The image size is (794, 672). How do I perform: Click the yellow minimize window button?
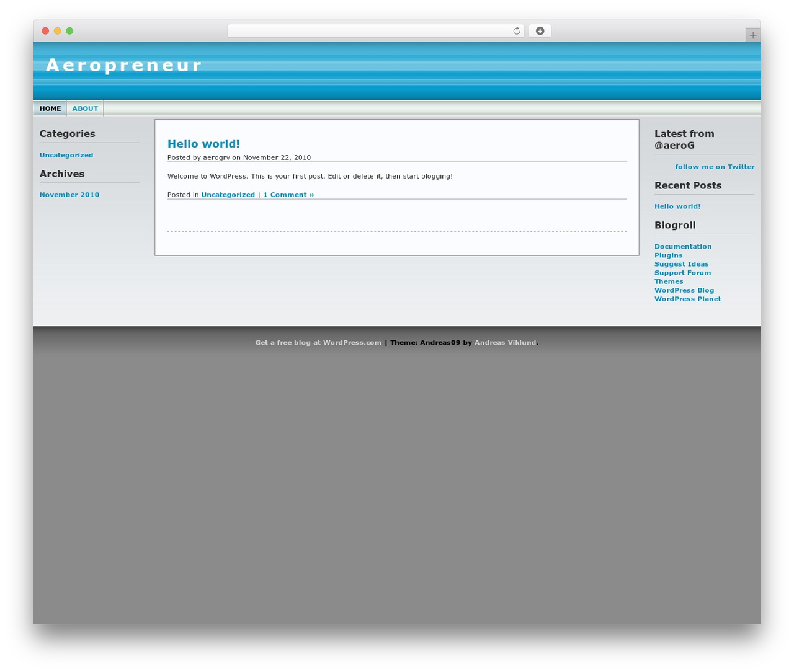[x=58, y=31]
